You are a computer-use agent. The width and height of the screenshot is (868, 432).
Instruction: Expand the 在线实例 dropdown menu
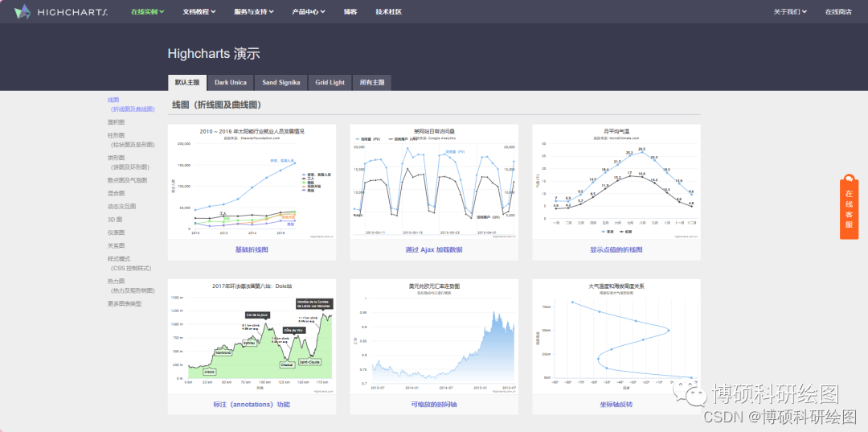[148, 11]
